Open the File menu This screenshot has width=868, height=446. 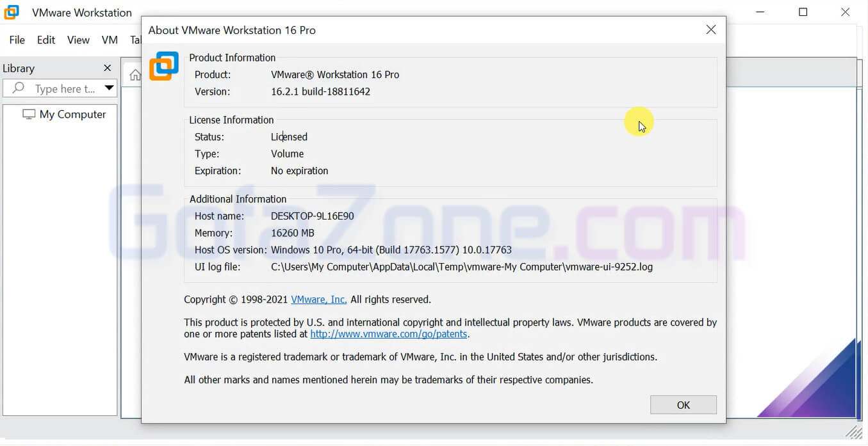coord(17,40)
